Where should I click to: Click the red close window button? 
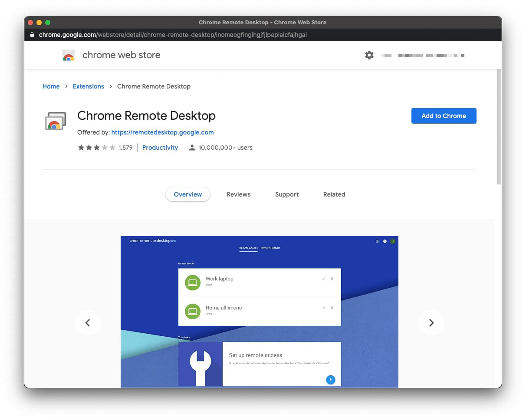pyautogui.click(x=30, y=23)
